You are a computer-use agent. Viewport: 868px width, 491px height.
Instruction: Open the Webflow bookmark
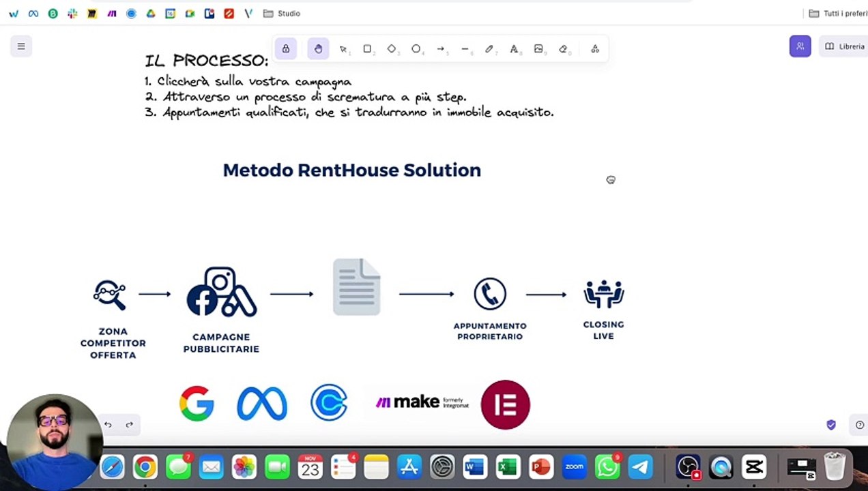(14, 14)
